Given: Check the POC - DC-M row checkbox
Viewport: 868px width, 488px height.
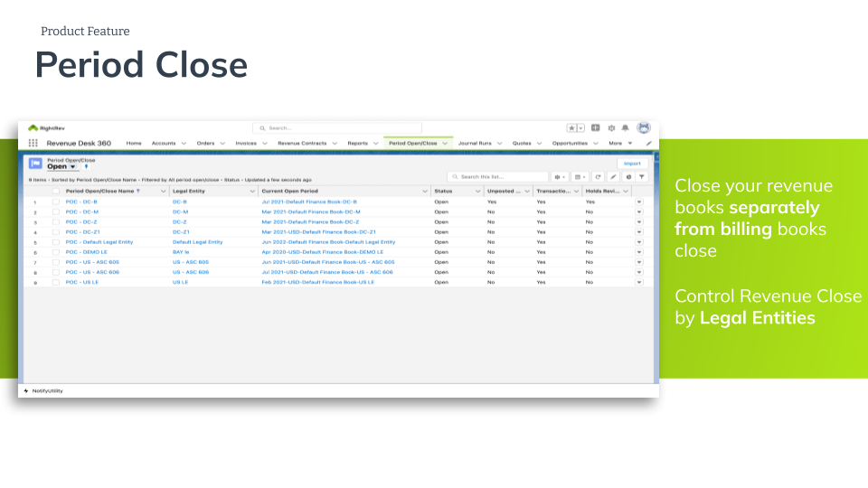Looking at the screenshot, I should point(56,211).
